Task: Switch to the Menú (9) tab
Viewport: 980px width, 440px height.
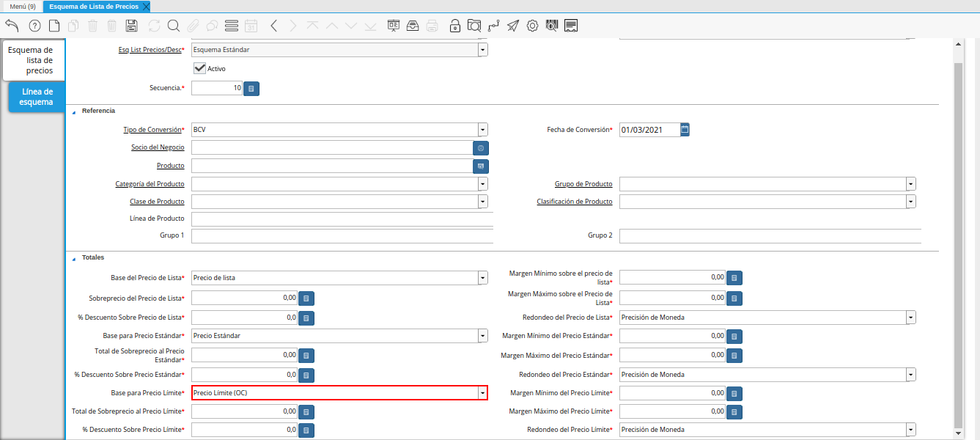Action: [x=23, y=6]
